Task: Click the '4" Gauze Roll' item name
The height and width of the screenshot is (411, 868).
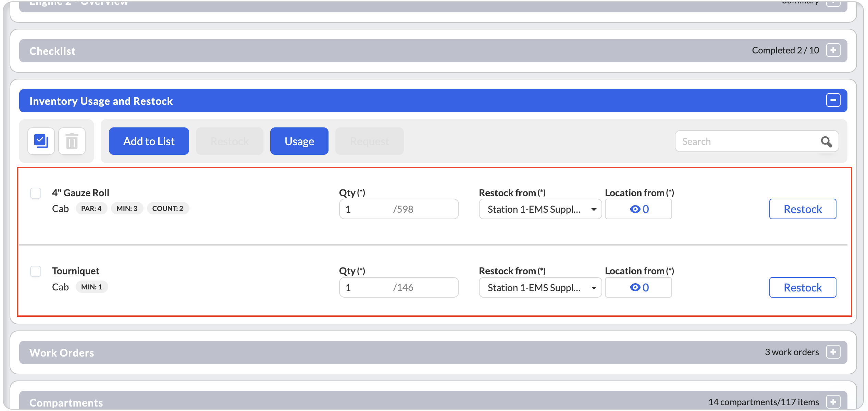Action: pyautogui.click(x=80, y=193)
